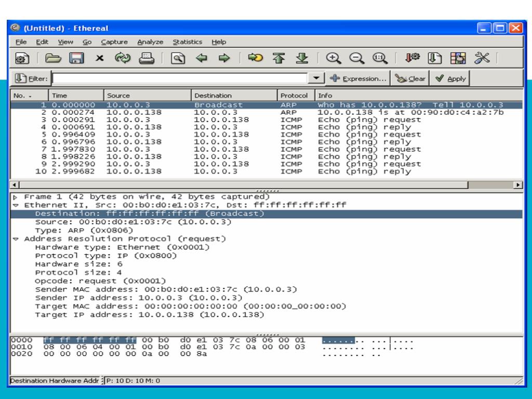
Task: Sort by Time column header
Action: 76,96
